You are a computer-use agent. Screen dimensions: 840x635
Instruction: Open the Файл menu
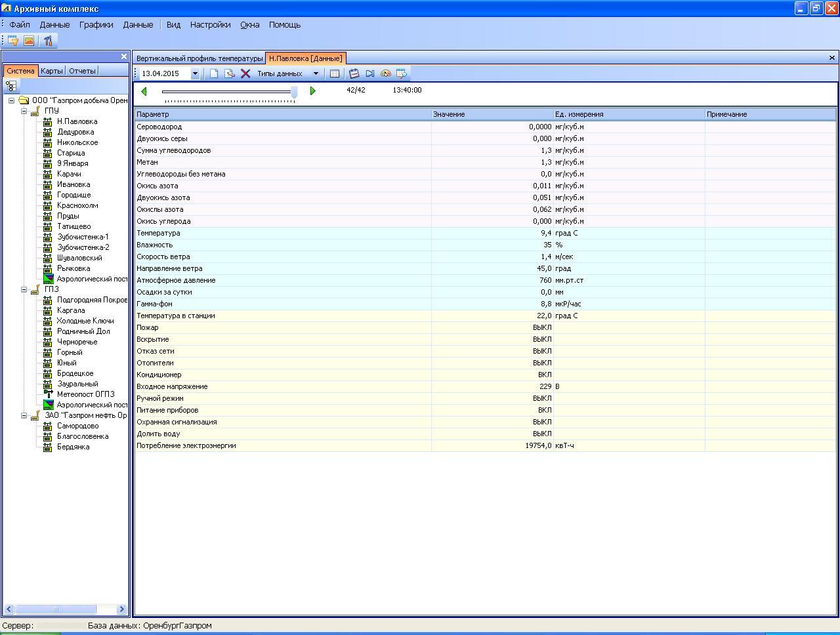(20, 24)
